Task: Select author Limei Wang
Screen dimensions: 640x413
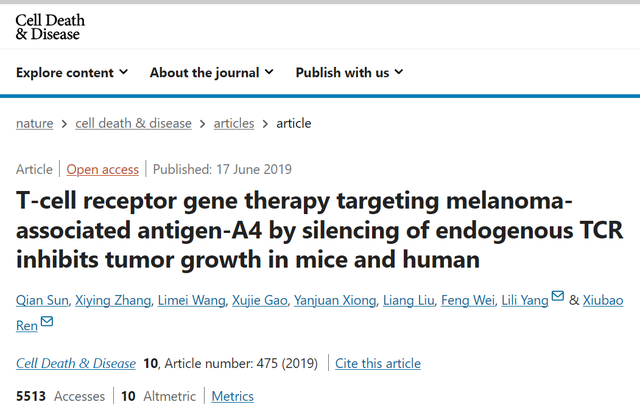Action: pyautogui.click(x=190, y=299)
